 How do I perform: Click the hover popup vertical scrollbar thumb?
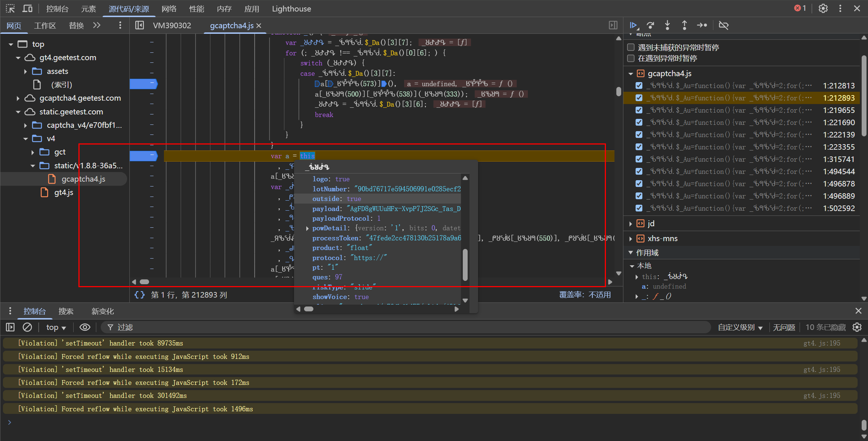[x=465, y=265]
